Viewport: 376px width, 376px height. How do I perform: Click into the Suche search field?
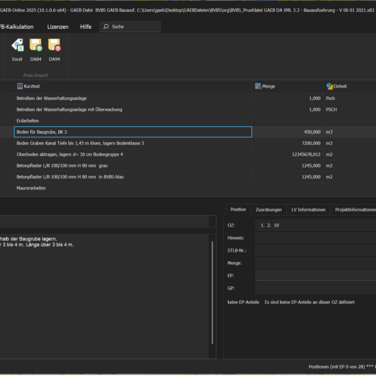coord(130,27)
